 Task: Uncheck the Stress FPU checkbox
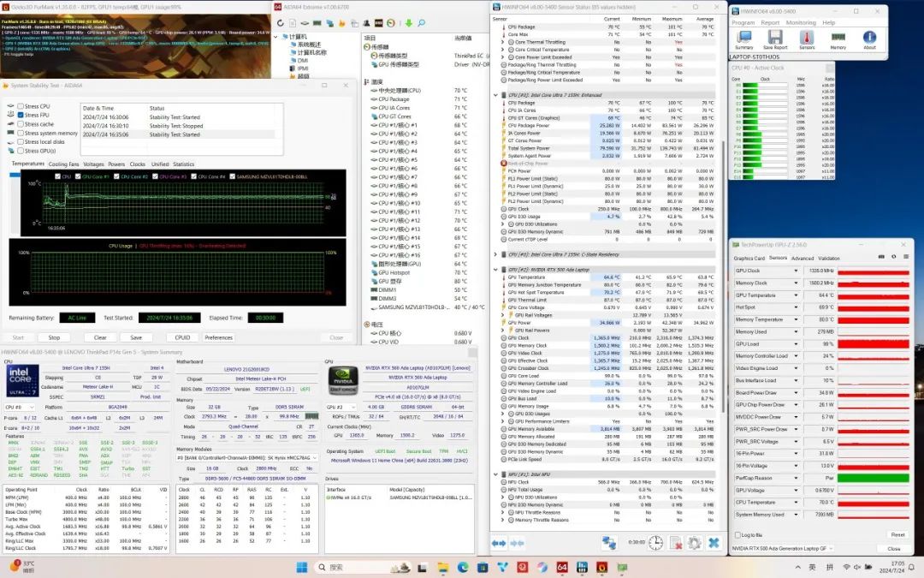coord(21,115)
